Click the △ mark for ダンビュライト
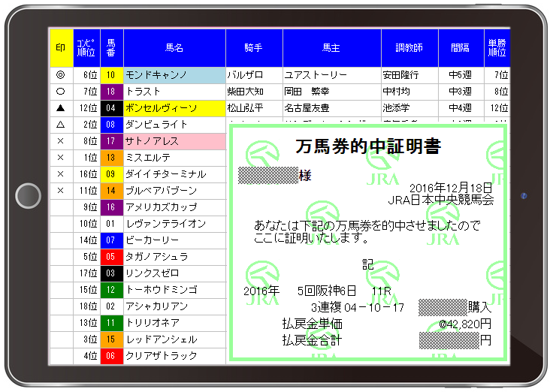Image resolution: width=553 pixels, height=392 pixels. click(x=61, y=125)
